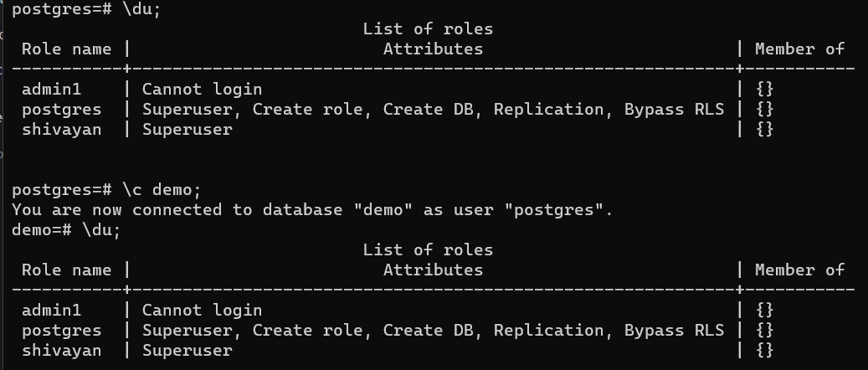868x370 pixels.
Task: Select admin1 role name in demo table
Action: click(x=47, y=310)
